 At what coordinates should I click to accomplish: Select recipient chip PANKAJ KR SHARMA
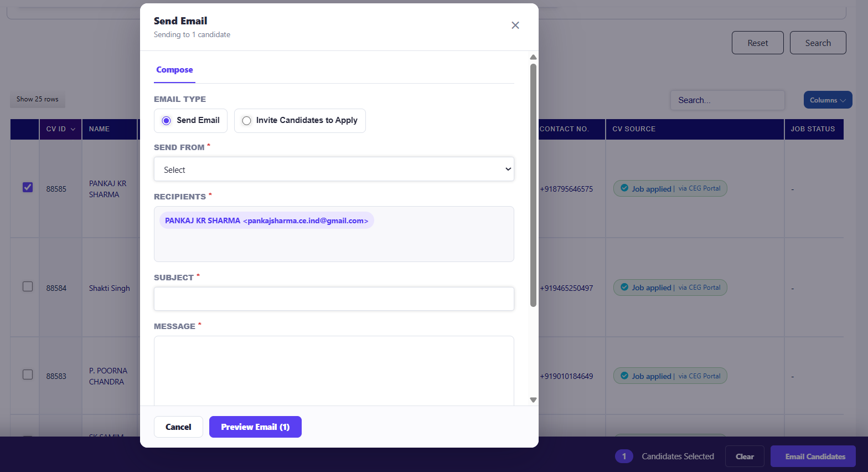pyautogui.click(x=267, y=220)
